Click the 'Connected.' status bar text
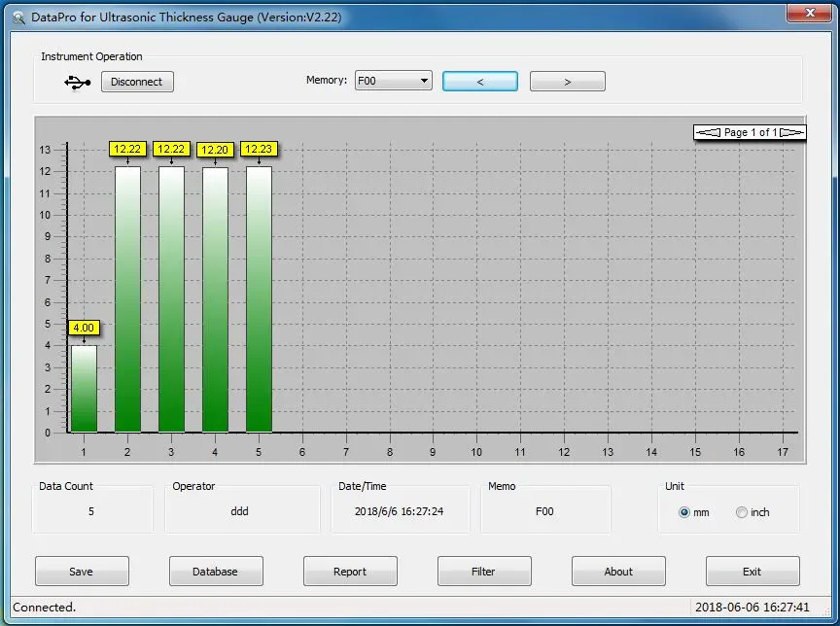This screenshot has width=840, height=626. click(x=45, y=608)
